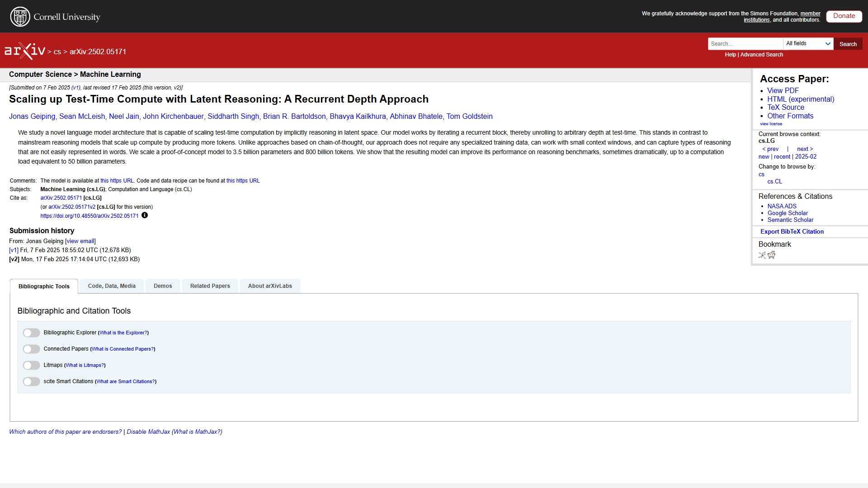Viewport: 868px width, 488px height.
Task: Open Google Scholar link
Action: point(788,213)
